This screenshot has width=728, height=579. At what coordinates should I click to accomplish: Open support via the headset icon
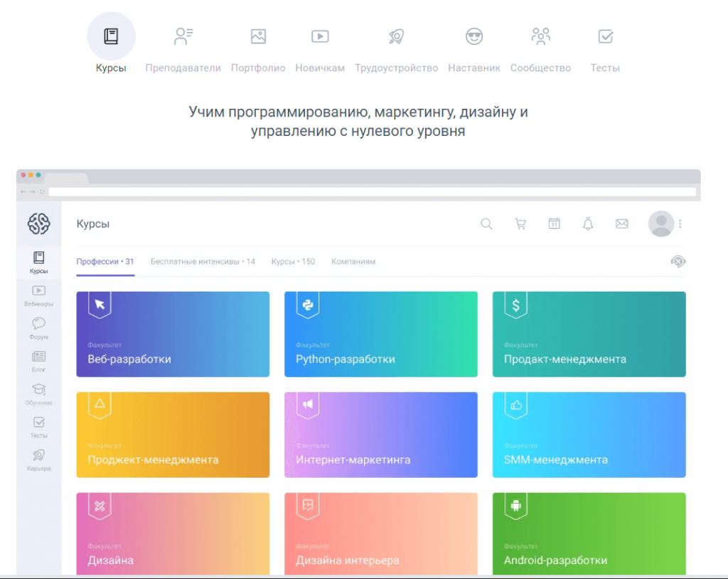pos(678,261)
